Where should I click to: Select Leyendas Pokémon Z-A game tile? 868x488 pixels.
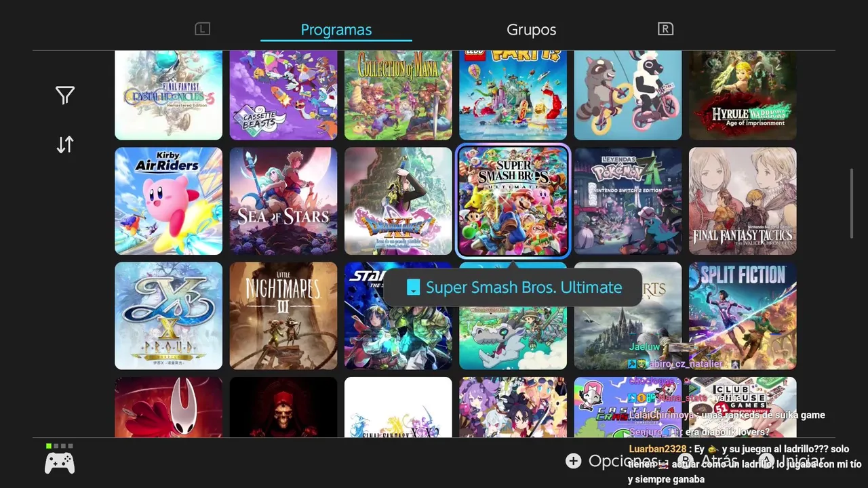point(628,201)
